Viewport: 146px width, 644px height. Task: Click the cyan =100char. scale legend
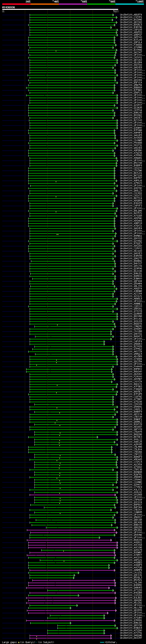click(108, 642)
